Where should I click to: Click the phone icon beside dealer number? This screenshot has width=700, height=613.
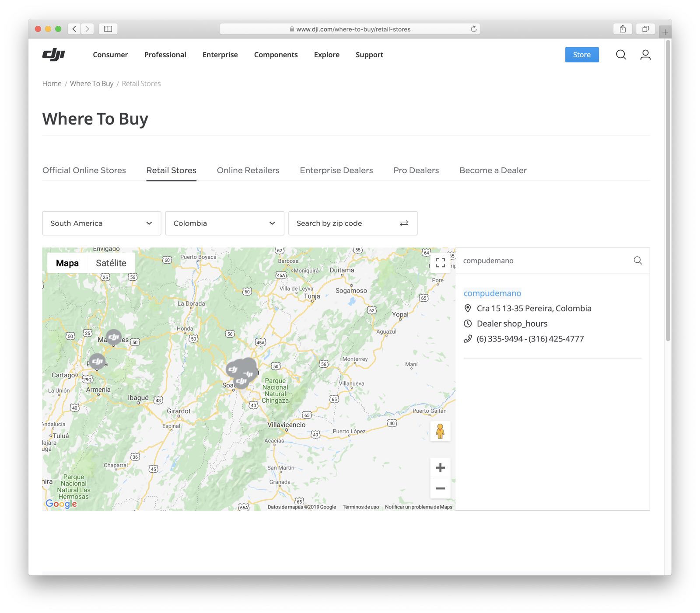point(468,339)
